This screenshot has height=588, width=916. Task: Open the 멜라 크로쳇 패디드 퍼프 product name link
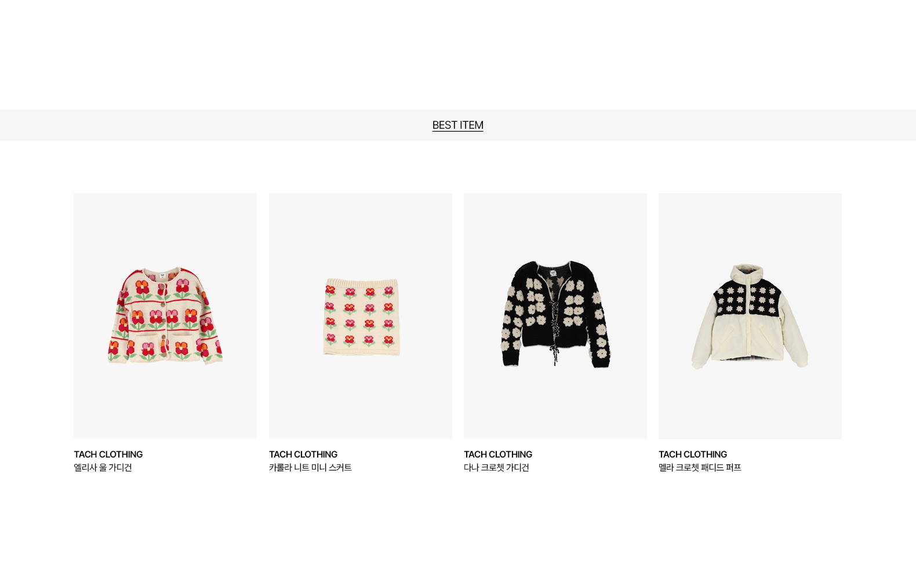[x=700, y=467]
